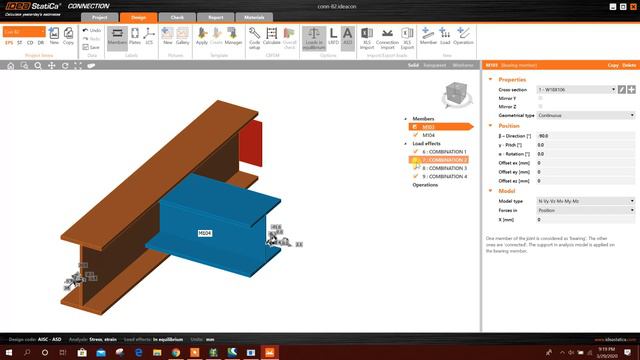Open the pictures Gallery
The image size is (640, 360).
point(182,36)
